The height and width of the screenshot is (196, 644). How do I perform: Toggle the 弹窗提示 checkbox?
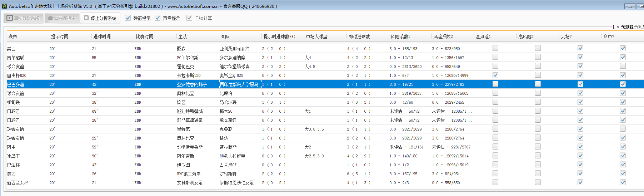[128, 18]
